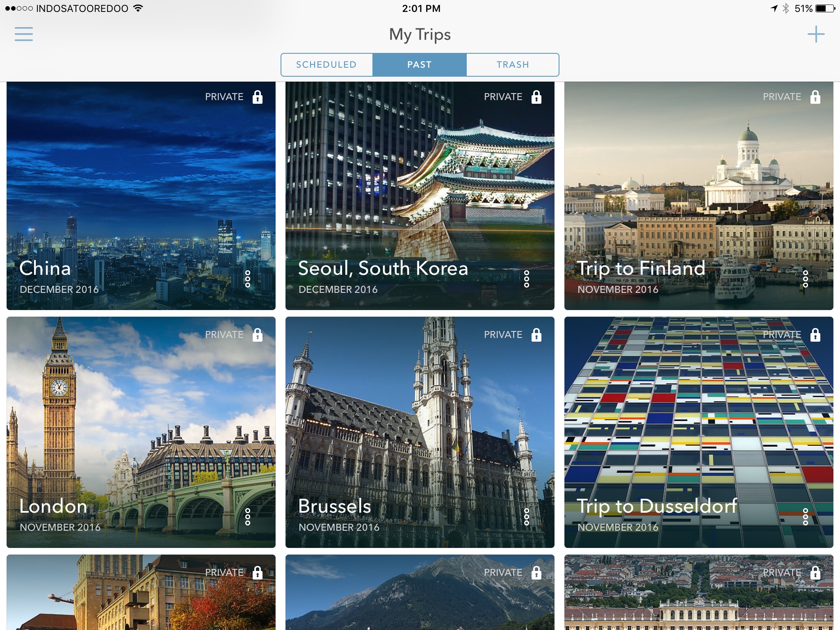Open the hamburger side menu
Screen dimensions: 840x630
(x=24, y=34)
